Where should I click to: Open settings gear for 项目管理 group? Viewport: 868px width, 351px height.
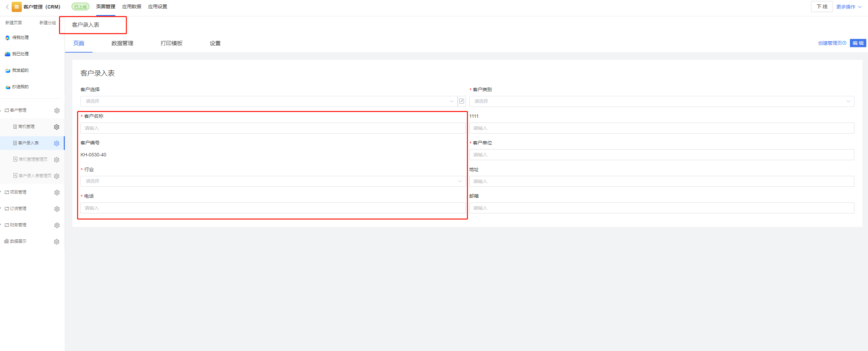(57, 193)
